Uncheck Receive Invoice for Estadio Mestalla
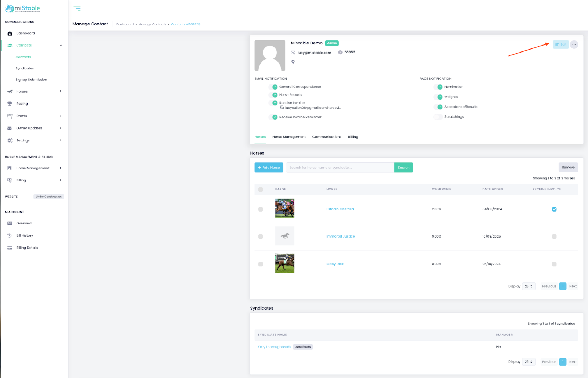The image size is (588, 378). tap(554, 209)
